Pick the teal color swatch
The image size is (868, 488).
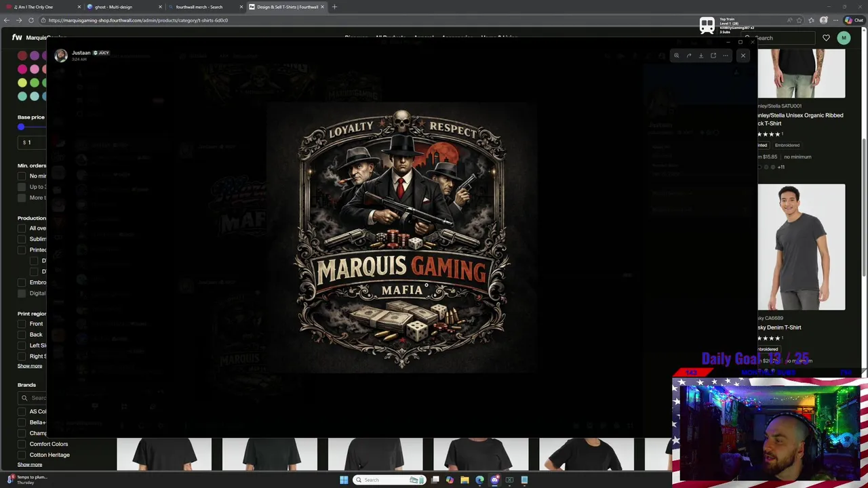click(x=22, y=96)
